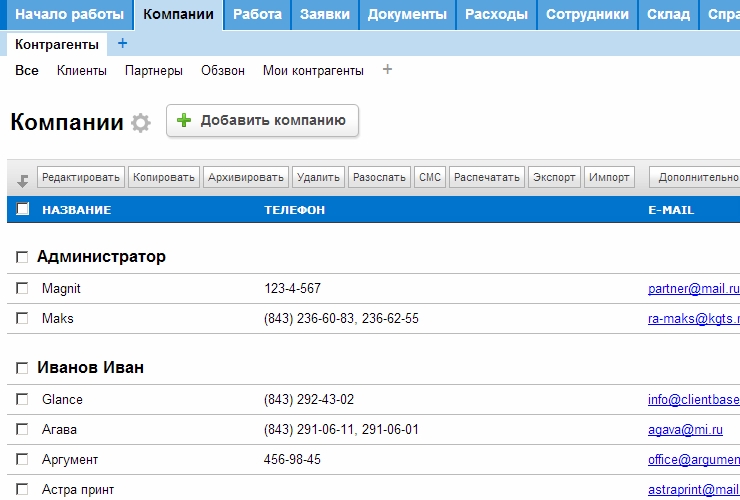Filter the list by Клиенты
The width and height of the screenshot is (740, 500).
pos(81,70)
